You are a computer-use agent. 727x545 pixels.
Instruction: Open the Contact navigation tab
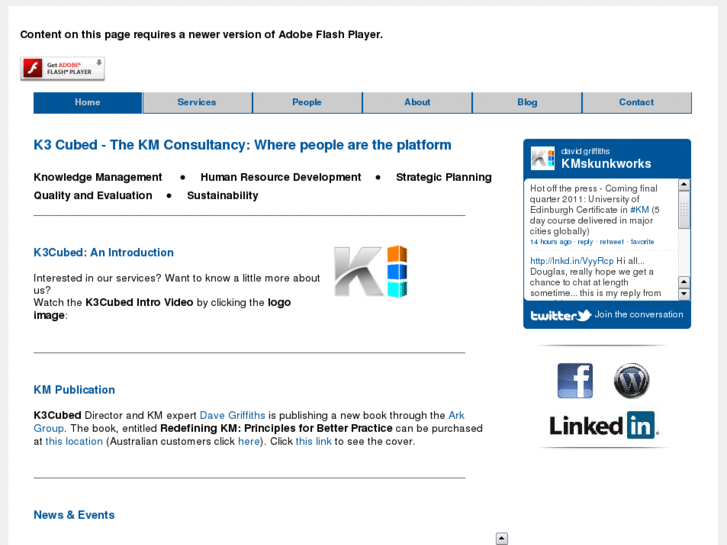coord(637,103)
